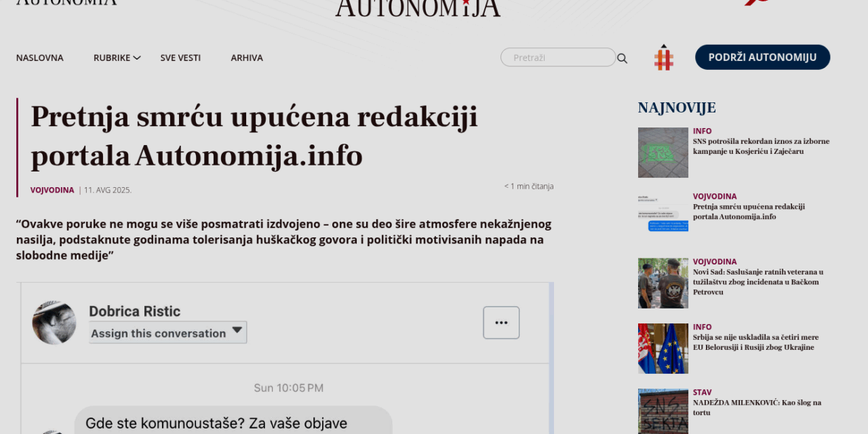This screenshot has height=434, width=868.
Task: Expand the RUBRIKE navigation dropdown
Action: (112, 58)
